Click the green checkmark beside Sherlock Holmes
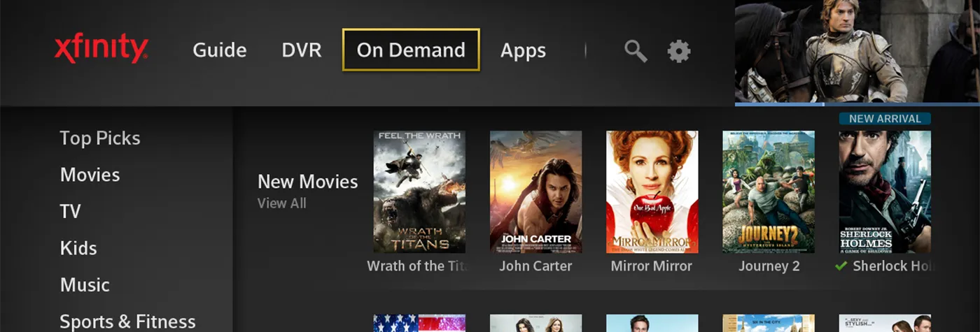Image resolution: width=980 pixels, height=332 pixels. pos(841,266)
